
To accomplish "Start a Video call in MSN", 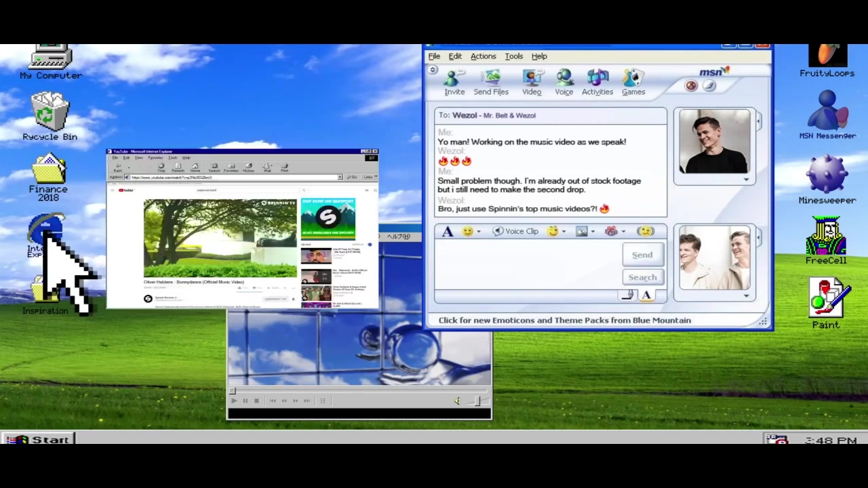I will pos(532,82).
